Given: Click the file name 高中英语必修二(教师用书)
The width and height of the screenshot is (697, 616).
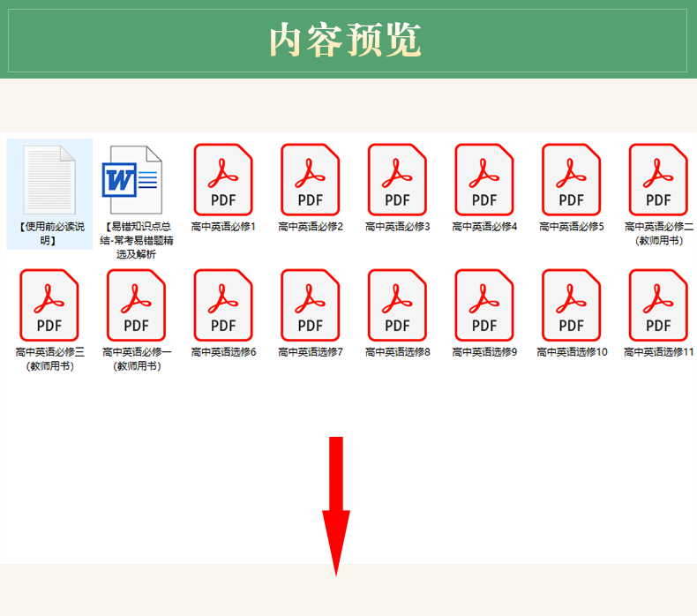Looking at the screenshot, I should pos(659,234).
